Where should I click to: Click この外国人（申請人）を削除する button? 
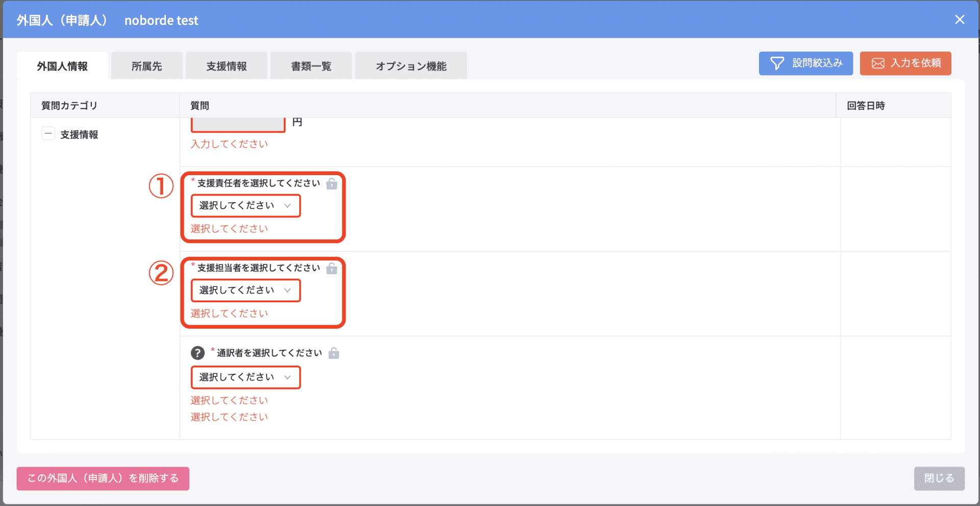click(x=103, y=478)
